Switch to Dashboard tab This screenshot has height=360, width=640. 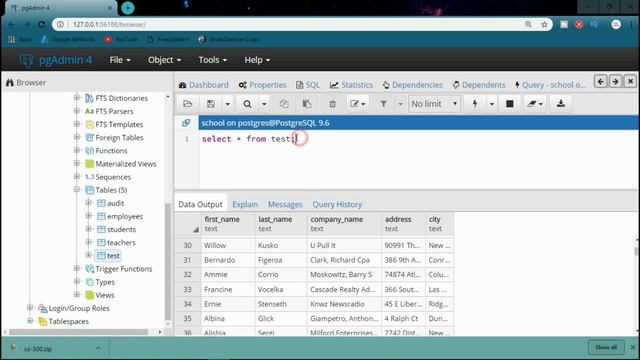pyautogui.click(x=204, y=85)
